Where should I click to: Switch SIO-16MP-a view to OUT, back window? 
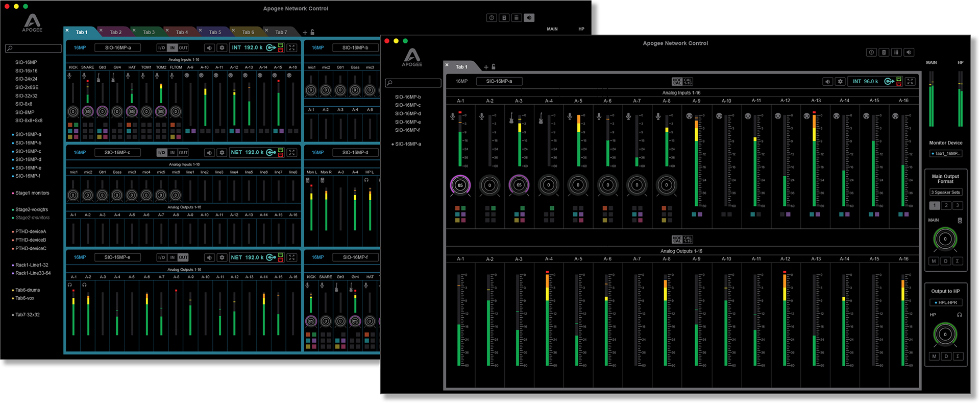[x=183, y=48]
